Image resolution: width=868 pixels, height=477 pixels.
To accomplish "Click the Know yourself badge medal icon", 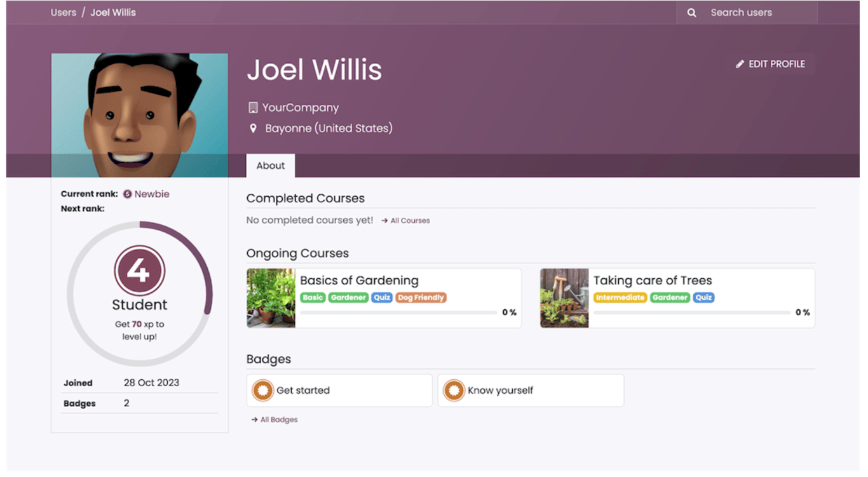I will (x=454, y=390).
